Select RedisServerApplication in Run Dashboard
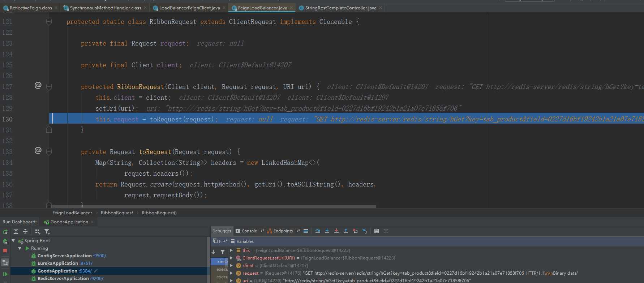644x283 pixels. click(63, 279)
